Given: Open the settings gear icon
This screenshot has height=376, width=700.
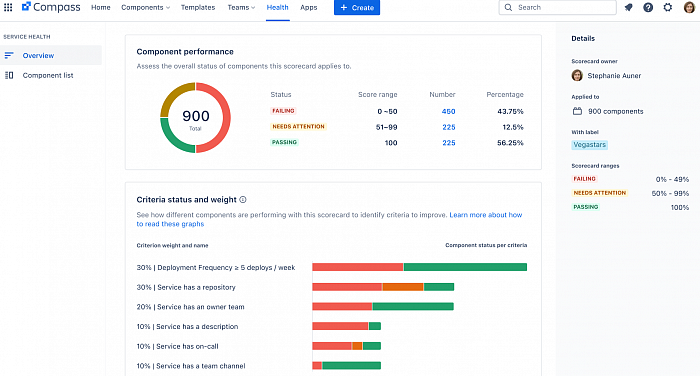Looking at the screenshot, I should click(668, 7).
